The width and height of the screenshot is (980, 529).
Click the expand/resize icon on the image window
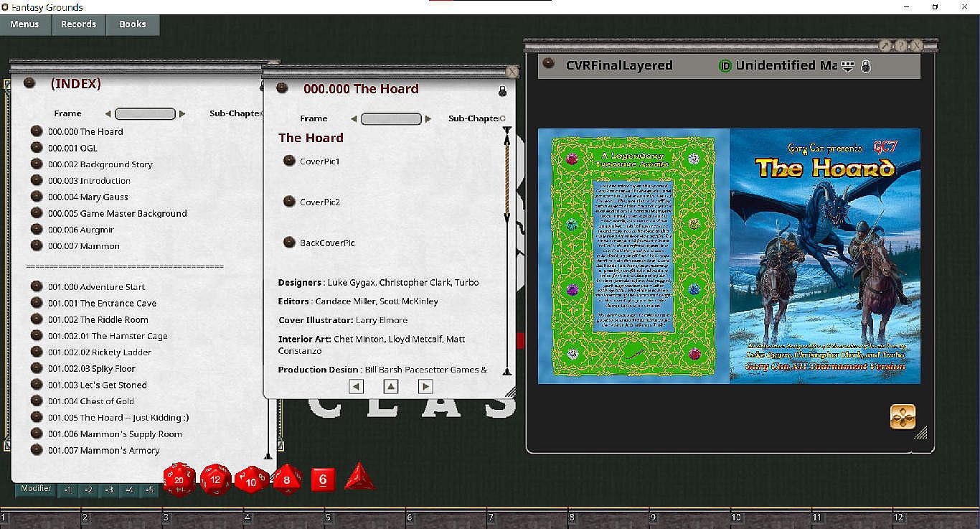tap(885, 45)
